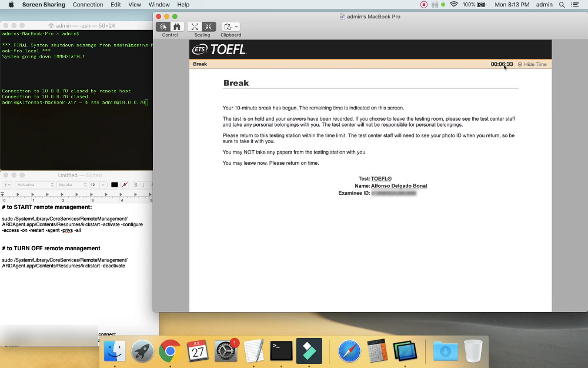This screenshot has width=588, height=368.
Task: Click Hide Time next to the timer
Action: (532, 64)
